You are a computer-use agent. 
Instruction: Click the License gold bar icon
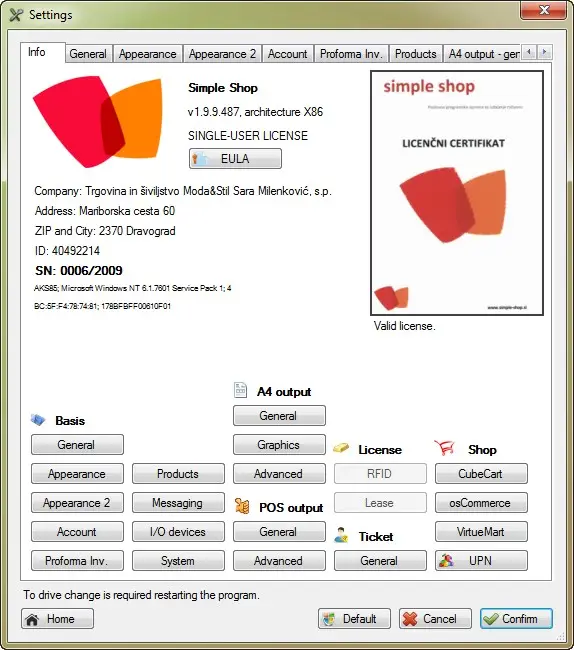point(341,448)
